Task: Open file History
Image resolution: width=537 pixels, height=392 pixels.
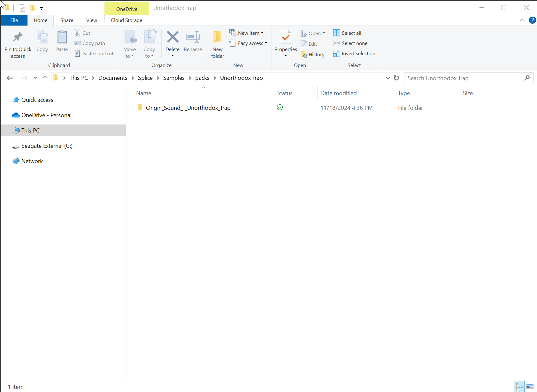Action: pos(313,54)
